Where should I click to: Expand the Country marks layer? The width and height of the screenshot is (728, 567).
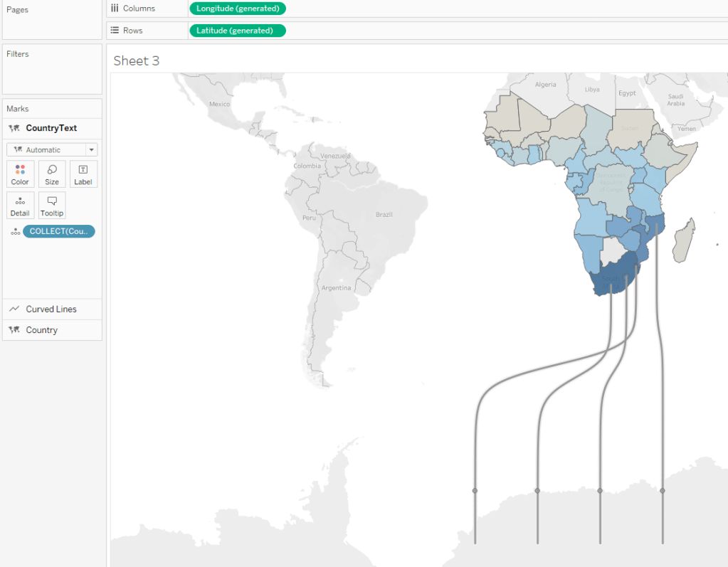pyautogui.click(x=42, y=330)
